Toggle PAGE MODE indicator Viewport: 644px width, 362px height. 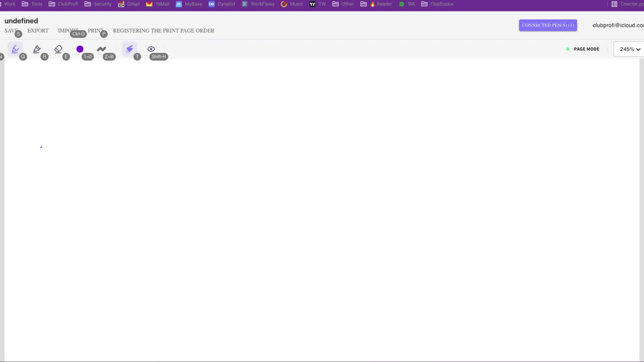click(x=586, y=49)
